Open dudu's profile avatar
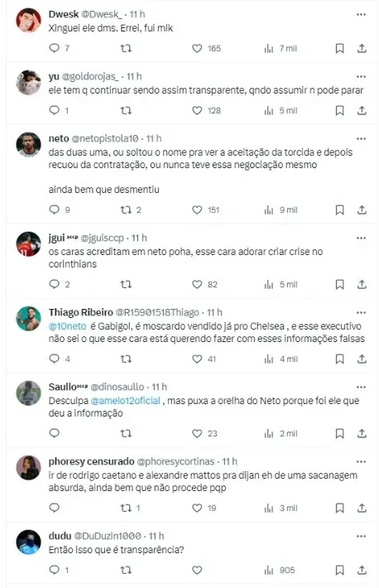Image resolution: width=379 pixels, height=588 pixels. click(x=28, y=542)
